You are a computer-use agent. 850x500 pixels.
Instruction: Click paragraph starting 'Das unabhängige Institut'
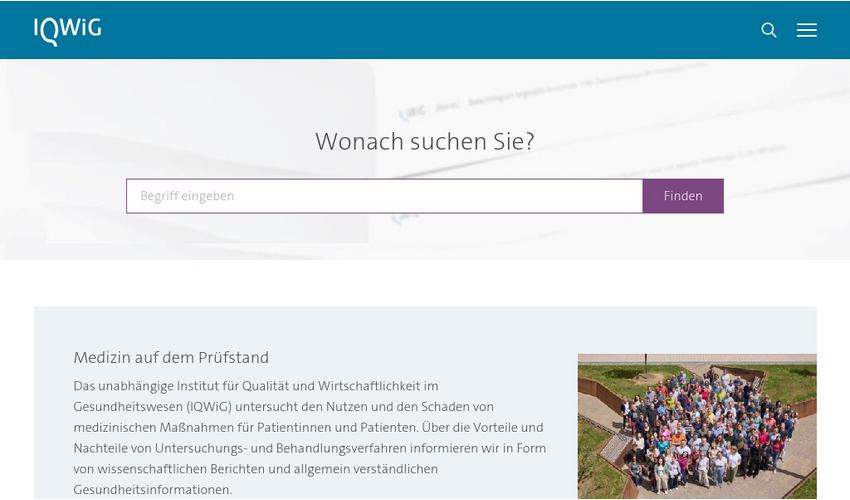310,438
